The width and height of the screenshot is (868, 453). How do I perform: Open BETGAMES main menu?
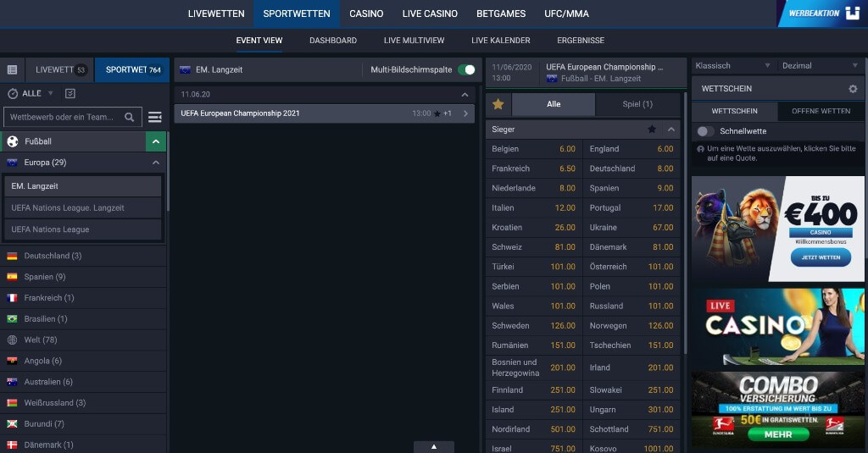click(501, 14)
